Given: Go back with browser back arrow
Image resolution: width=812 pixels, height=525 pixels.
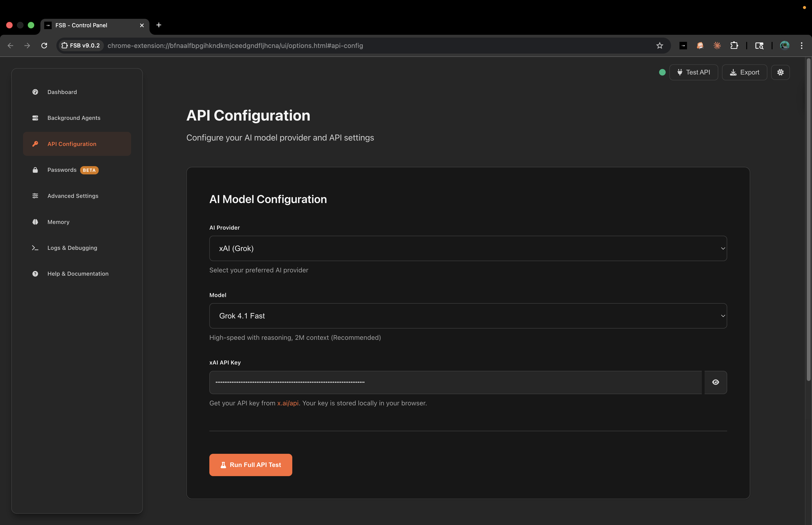Looking at the screenshot, I should pyautogui.click(x=11, y=46).
